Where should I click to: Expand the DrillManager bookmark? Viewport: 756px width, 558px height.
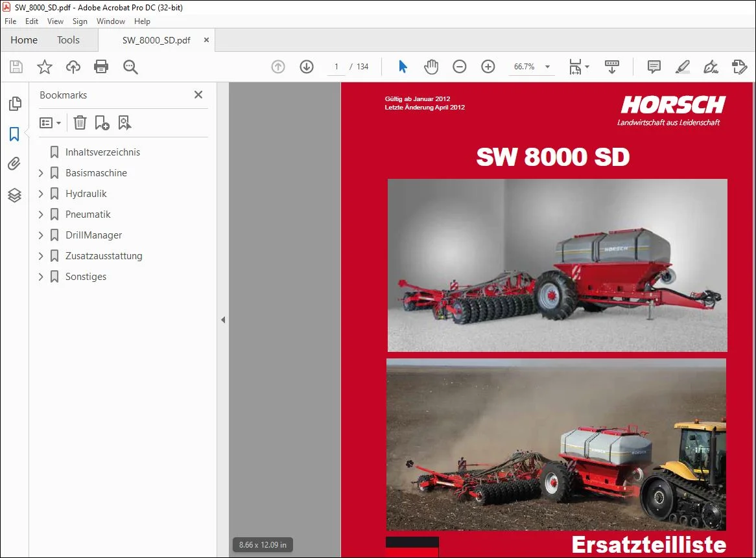[x=41, y=235]
